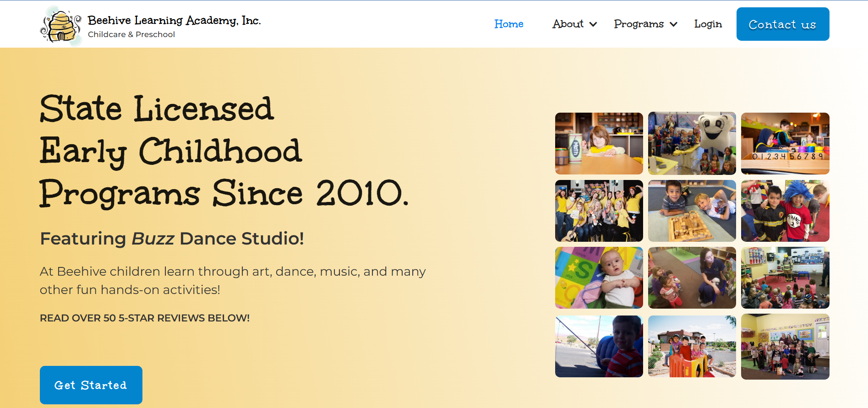Open the Home menu link
Image resolution: width=868 pixels, height=408 pixels.
[509, 24]
